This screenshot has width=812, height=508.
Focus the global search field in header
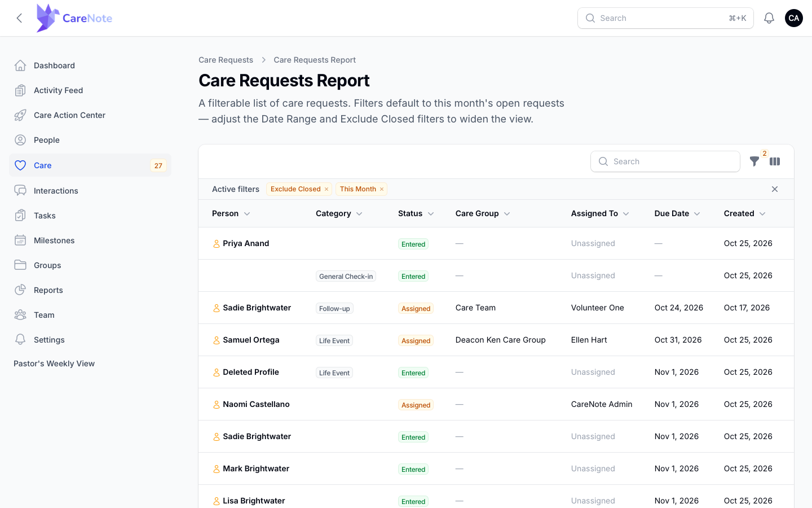[x=665, y=18]
